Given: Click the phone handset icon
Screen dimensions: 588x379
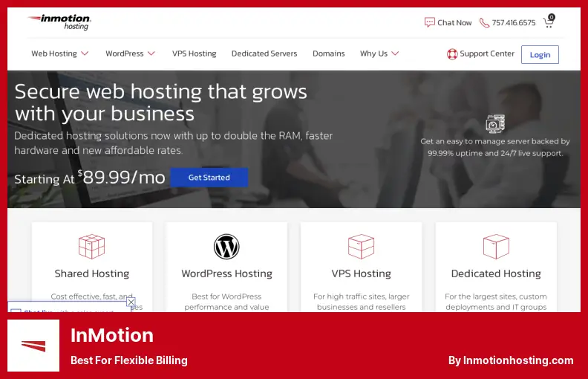Looking at the screenshot, I should (x=484, y=23).
